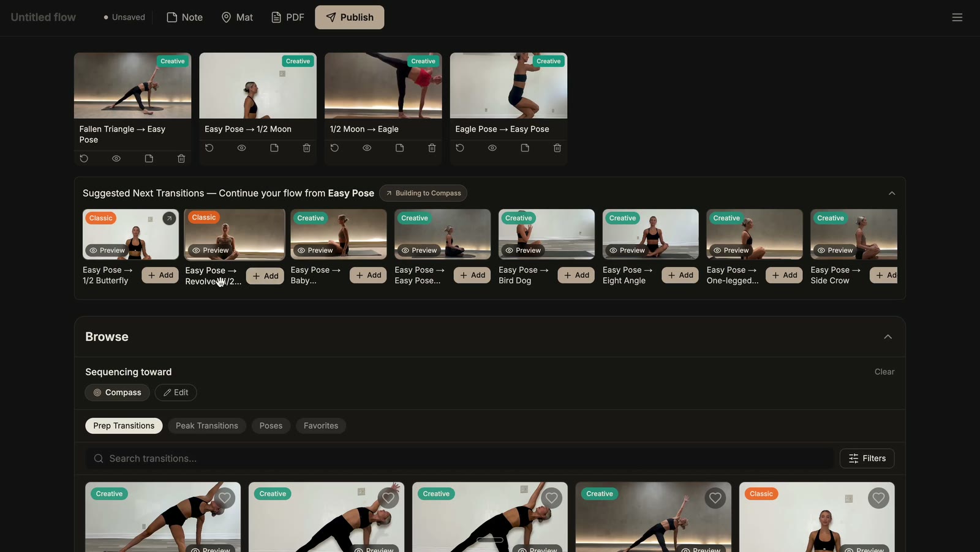Preview Easy Pose → Bird Dog transition

[522, 250]
